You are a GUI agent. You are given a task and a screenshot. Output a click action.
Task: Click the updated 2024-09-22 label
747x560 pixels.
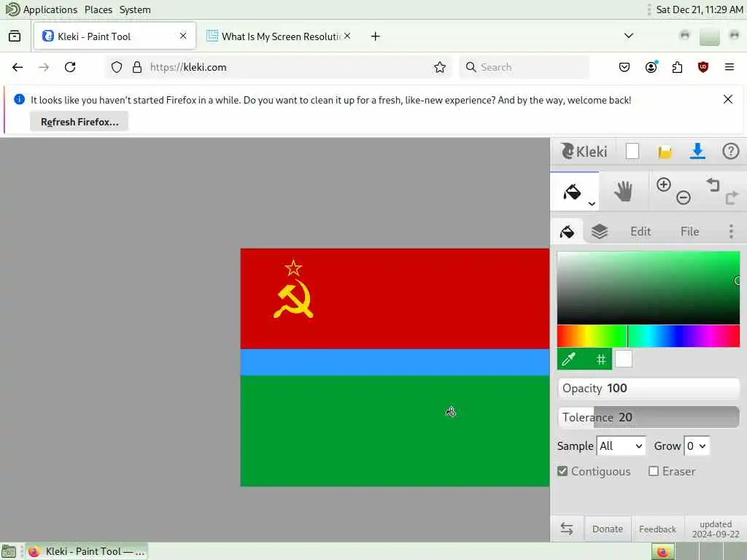[716, 529]
